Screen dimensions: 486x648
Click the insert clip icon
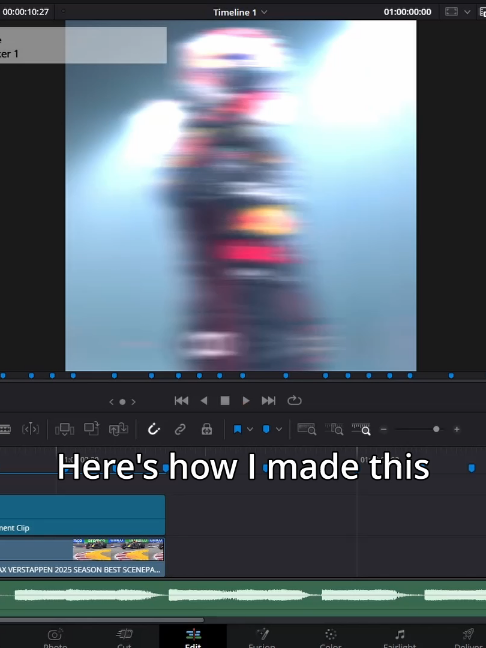[x=64, y=429]
